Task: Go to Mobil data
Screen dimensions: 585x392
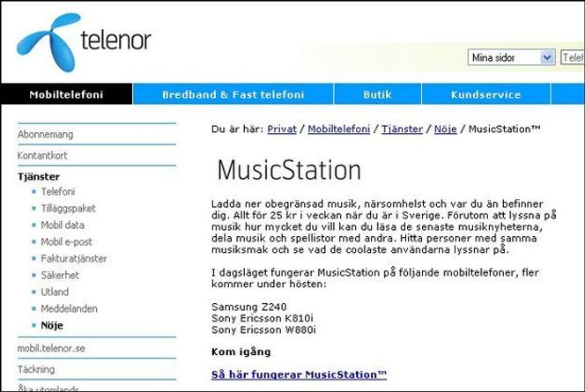Action: tap(63, 226)
